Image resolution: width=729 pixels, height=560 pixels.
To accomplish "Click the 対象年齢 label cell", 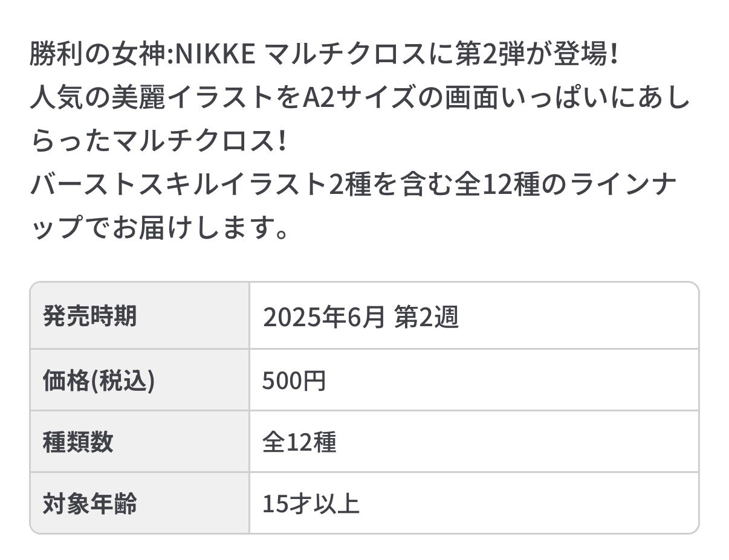I will pyautogui.click(x=89, y=503).
